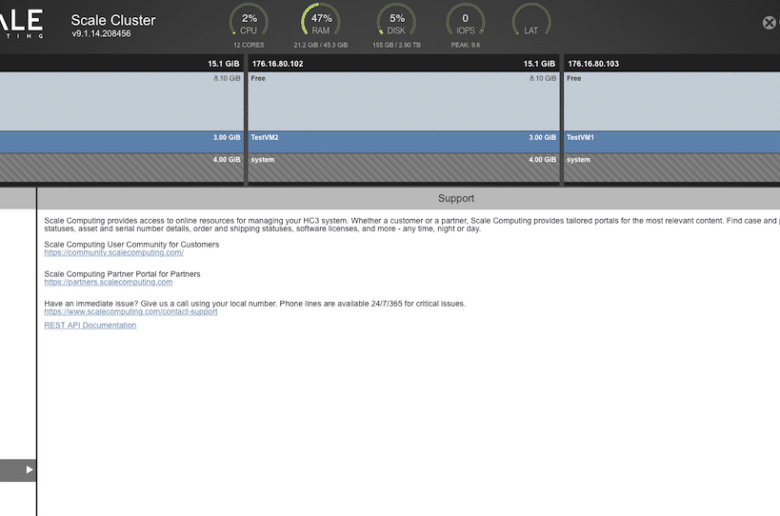Screen dimensions: 780x516
Task: Click the 155 GB / 2.90 TB label
Action: 396,45
